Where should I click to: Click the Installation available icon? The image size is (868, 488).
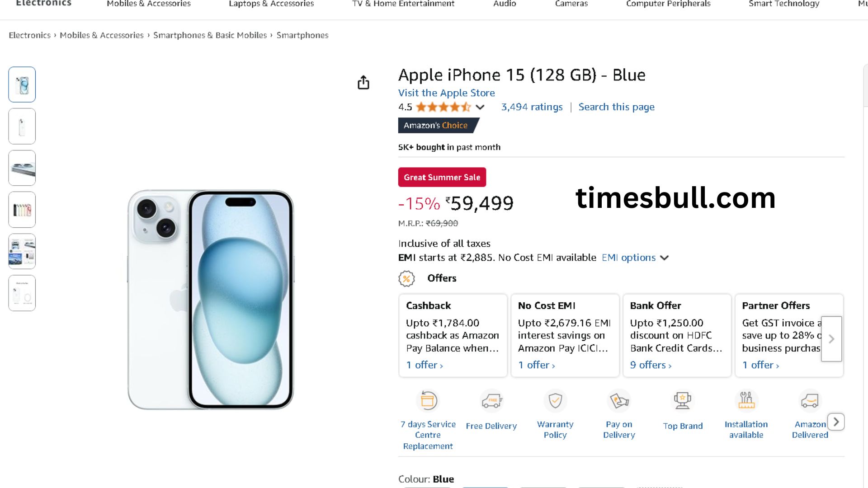click(746, 400)
